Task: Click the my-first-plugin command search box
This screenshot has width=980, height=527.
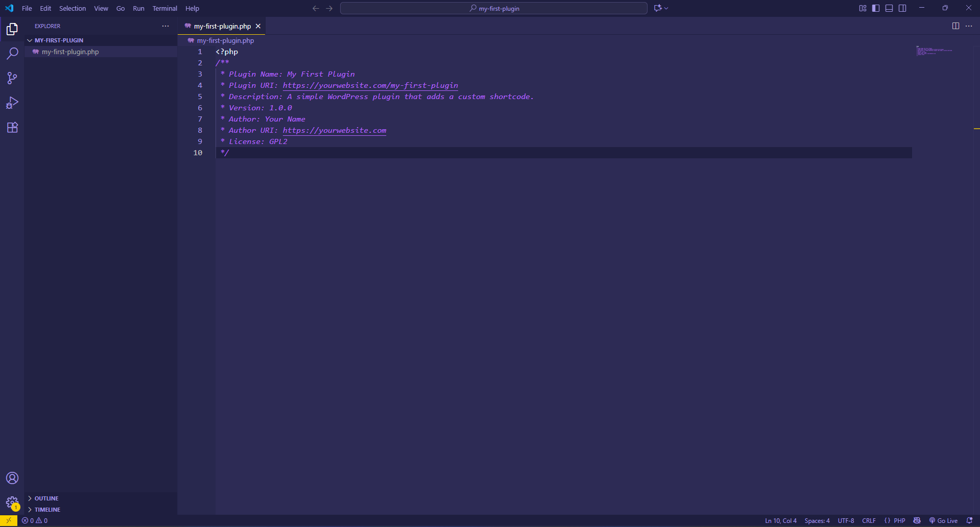Action: (493, 9)
